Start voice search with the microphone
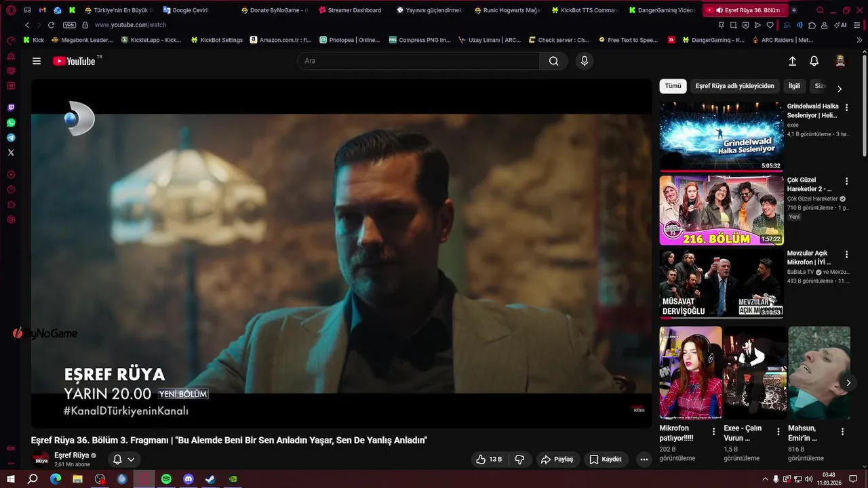The image size is (868, 488). pyautogui.click(x=585, y=61)
